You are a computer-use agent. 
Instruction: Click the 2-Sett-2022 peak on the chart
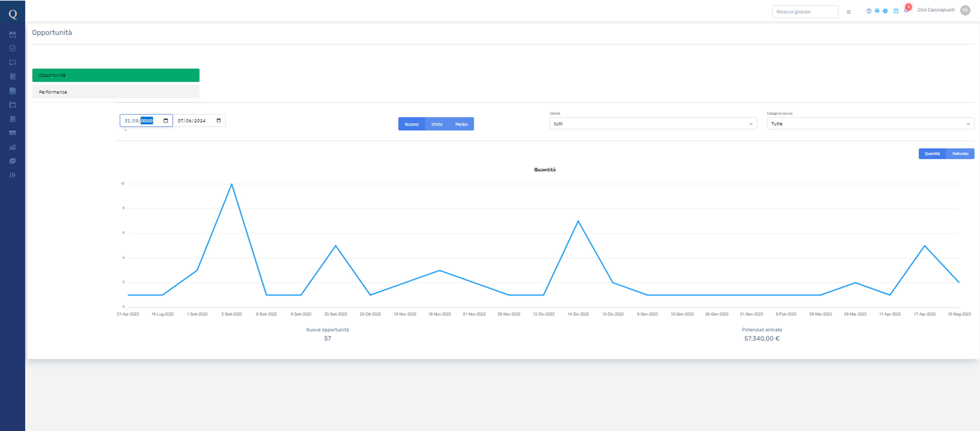pos(232,184)
